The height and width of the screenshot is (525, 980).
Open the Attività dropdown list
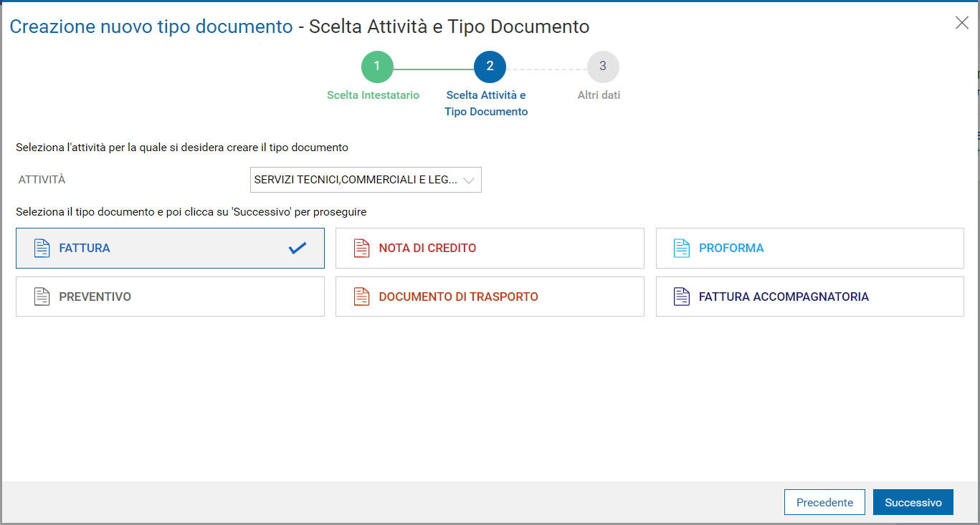(366, 180)
